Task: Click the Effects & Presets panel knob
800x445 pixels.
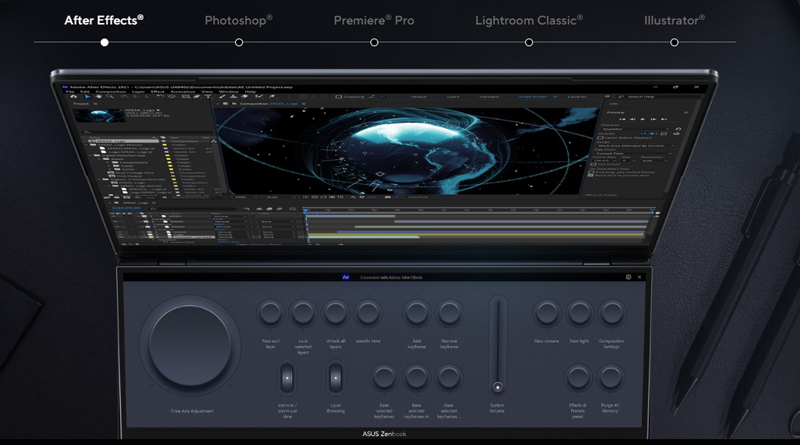Action: 578,378
